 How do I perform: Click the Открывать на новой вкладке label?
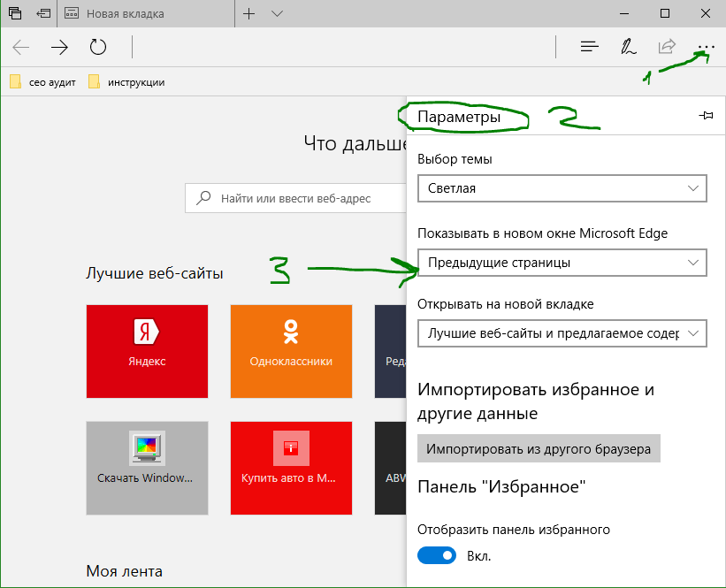[x=506, y=304]
